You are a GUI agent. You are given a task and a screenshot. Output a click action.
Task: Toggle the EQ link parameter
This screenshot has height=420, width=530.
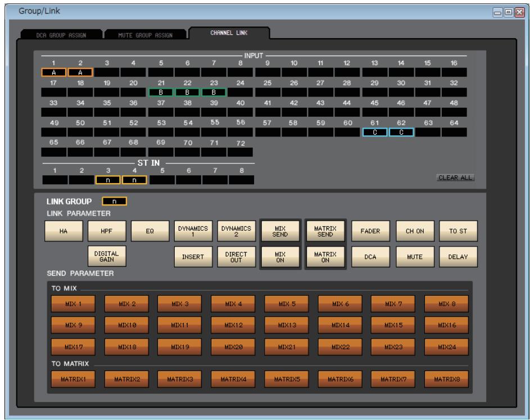point(150,231)
